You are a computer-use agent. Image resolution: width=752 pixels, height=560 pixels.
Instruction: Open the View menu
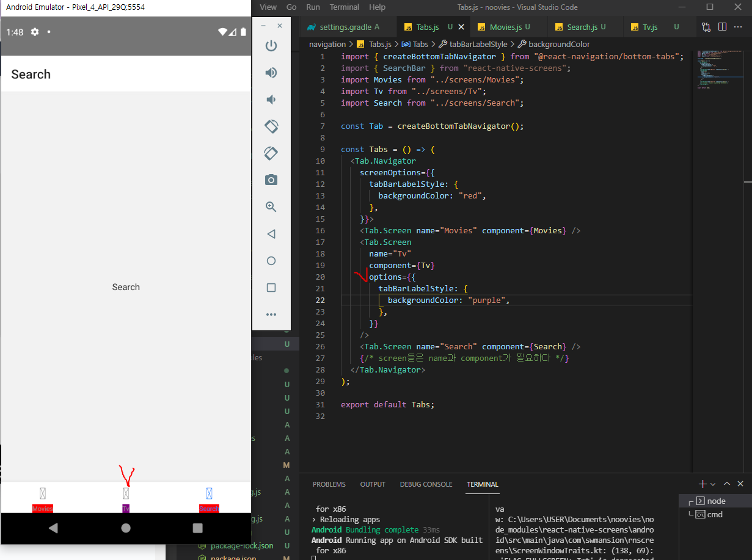[x=268, y=7]
